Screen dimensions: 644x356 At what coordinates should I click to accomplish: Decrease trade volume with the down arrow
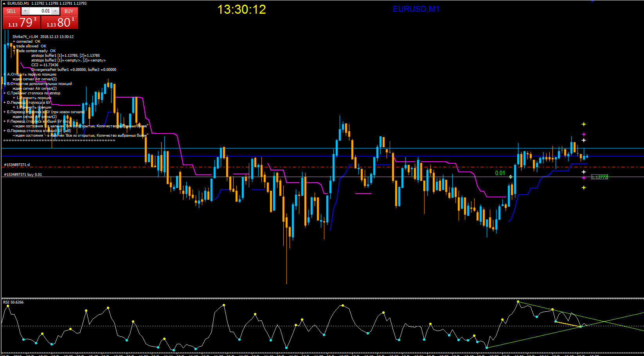25,11
